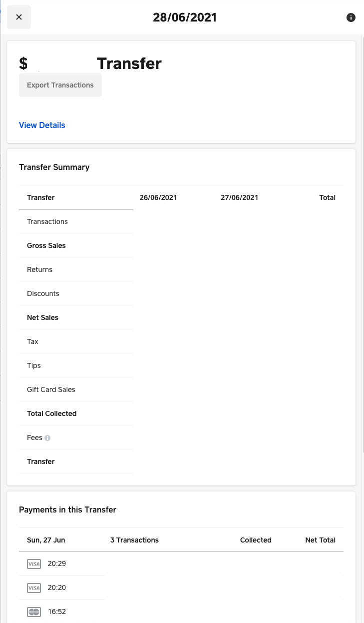Click the Total Collected row

pos(51,413)
